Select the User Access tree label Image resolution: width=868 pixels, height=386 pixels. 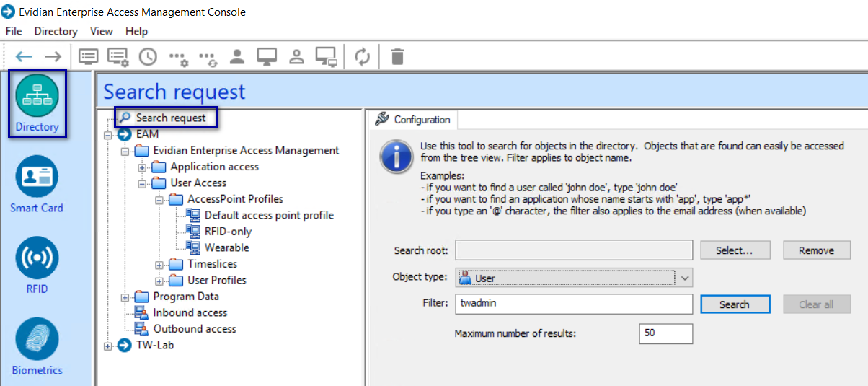(198, 183)
